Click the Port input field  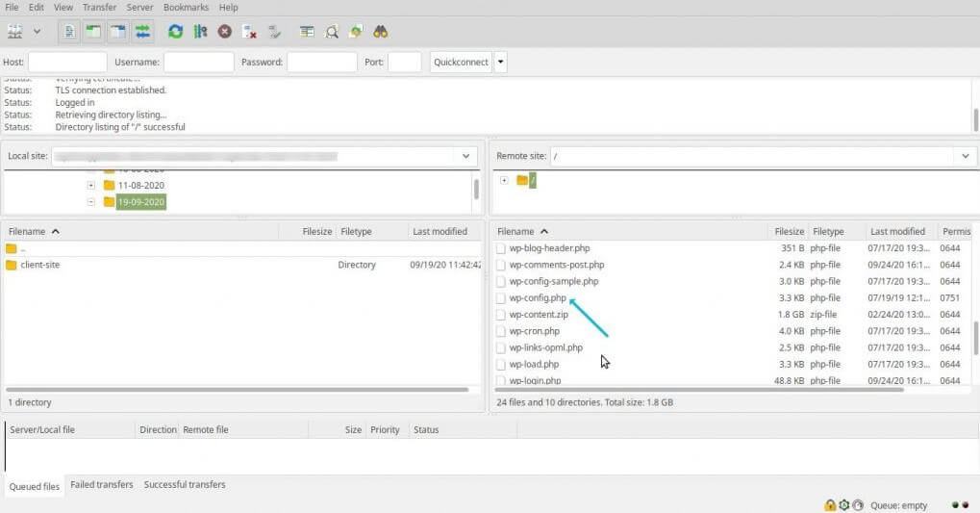coord(404,62)
